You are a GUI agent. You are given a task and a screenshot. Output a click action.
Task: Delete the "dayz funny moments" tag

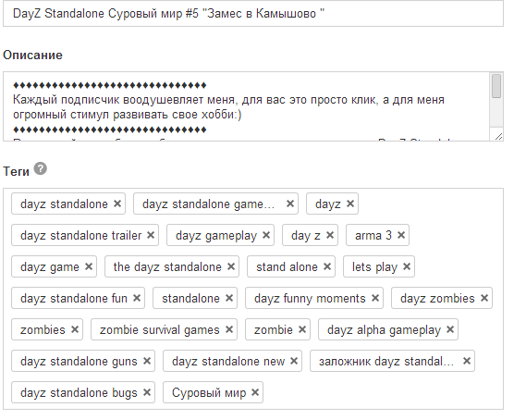(x=375, y=298)
